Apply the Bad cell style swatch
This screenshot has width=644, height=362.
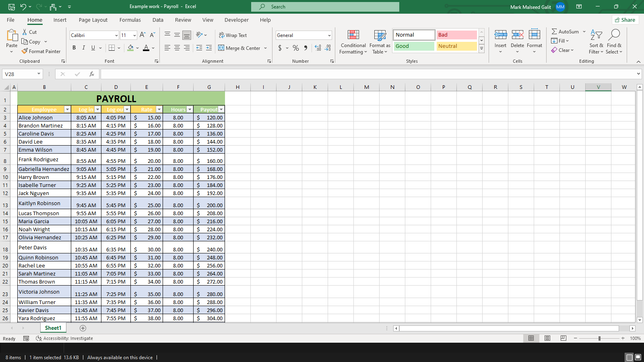point(456,35)
